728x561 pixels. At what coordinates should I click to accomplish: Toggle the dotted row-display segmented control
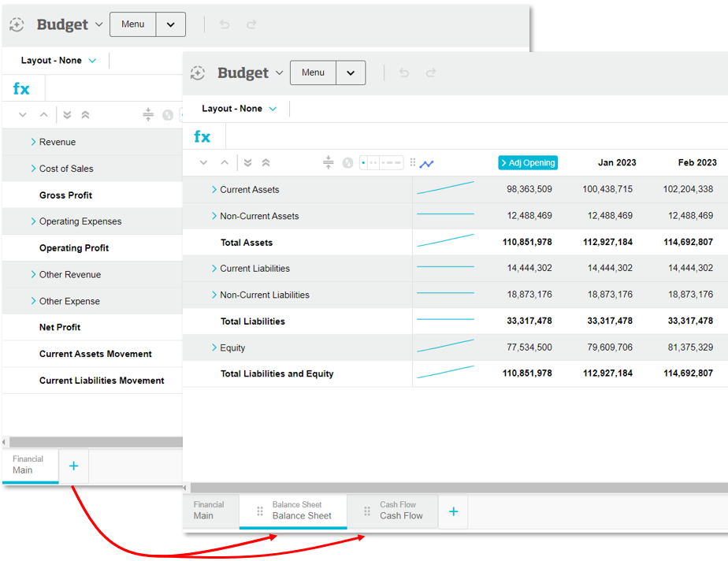(381, 163)
